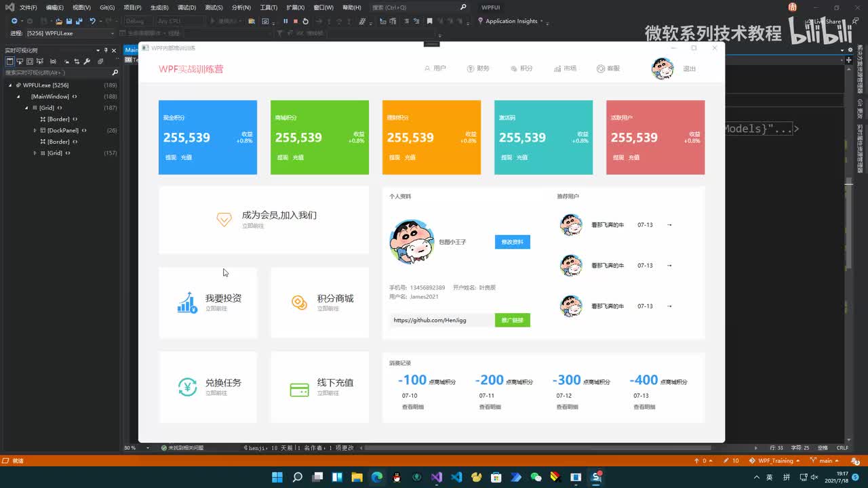Open the Git(G) menu
Screen dimensions: 868x488
pos(107,7)
